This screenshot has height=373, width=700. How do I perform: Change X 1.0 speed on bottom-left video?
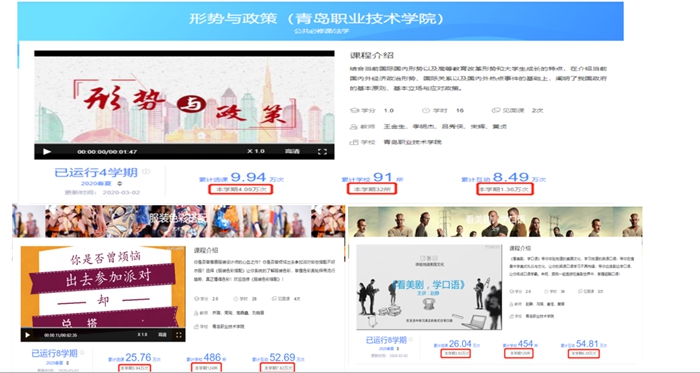point(142,335)
